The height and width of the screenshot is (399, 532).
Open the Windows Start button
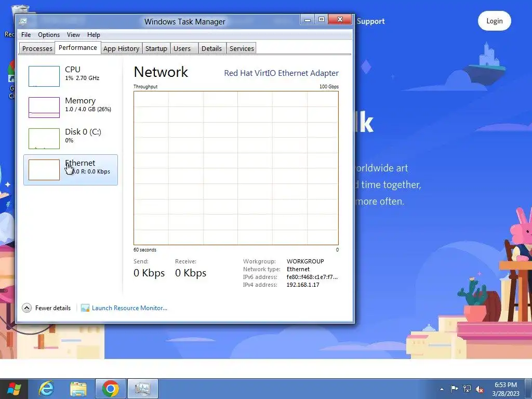pyautogui.click(x=14, y=389)
